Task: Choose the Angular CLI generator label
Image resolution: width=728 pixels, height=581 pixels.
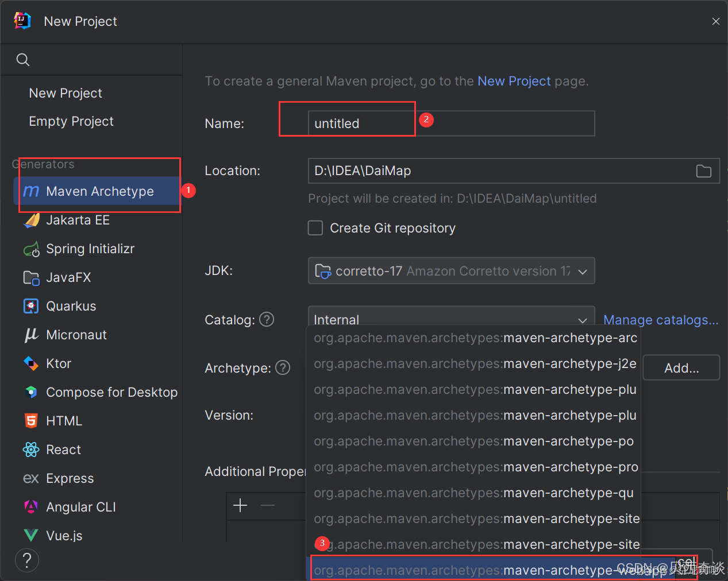Action: (x=80, y=507)
